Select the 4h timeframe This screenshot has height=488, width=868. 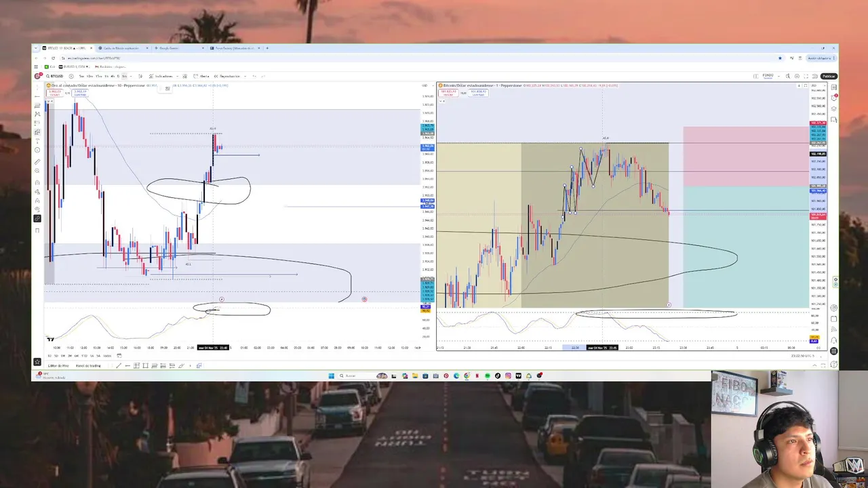113,76
